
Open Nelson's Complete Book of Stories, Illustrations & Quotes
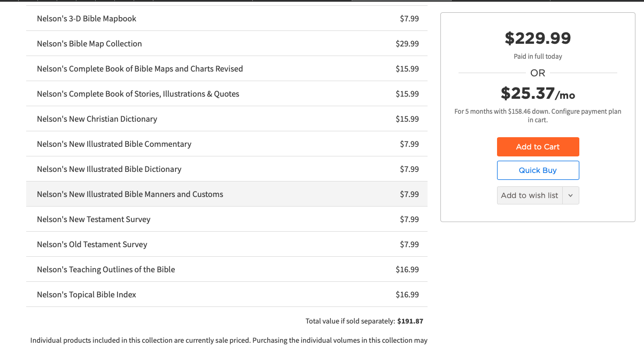coord(138,94)
